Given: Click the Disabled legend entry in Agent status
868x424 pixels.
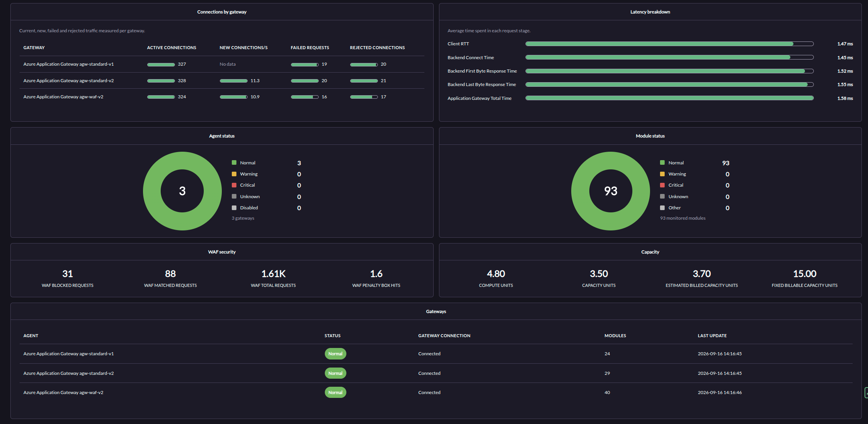Looking at the screenshot, I should (x=249, y=208).
